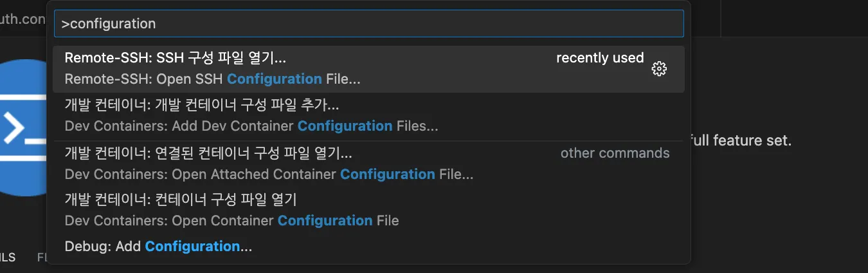Click highlighted "Configuration" in Remote-SSH entry
Screen dimensions: 868x273
point(274,79)
